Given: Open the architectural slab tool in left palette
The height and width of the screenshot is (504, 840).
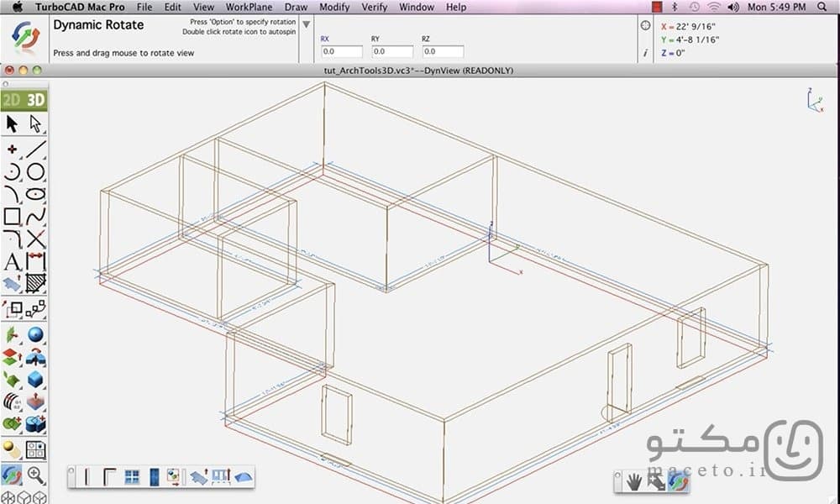Looking at the screenshot, I should (12, 283).
